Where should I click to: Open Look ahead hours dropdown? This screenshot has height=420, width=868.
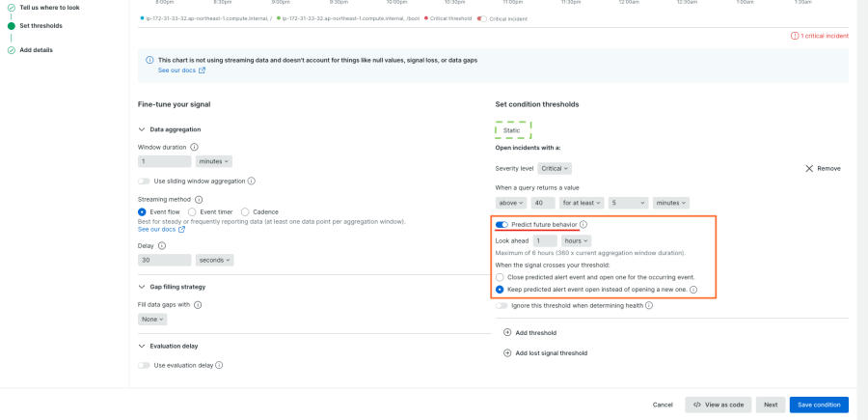pyautogui.click(x=577, y=241)
